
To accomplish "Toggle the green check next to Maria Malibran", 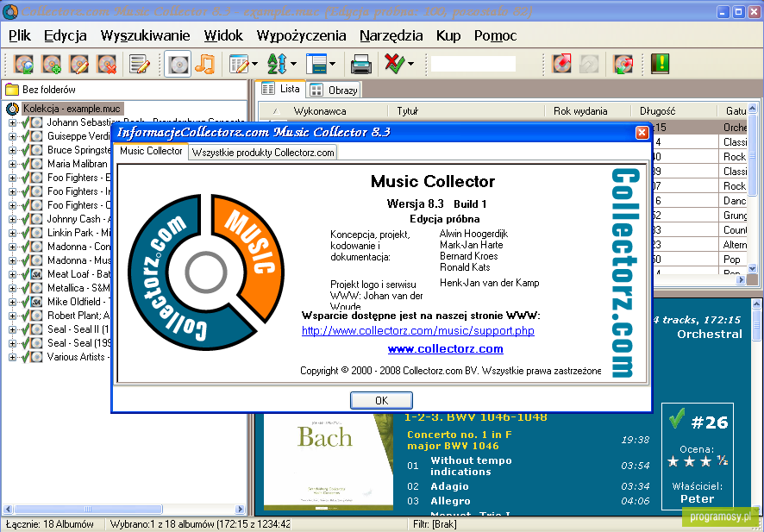I will (25, 164).
